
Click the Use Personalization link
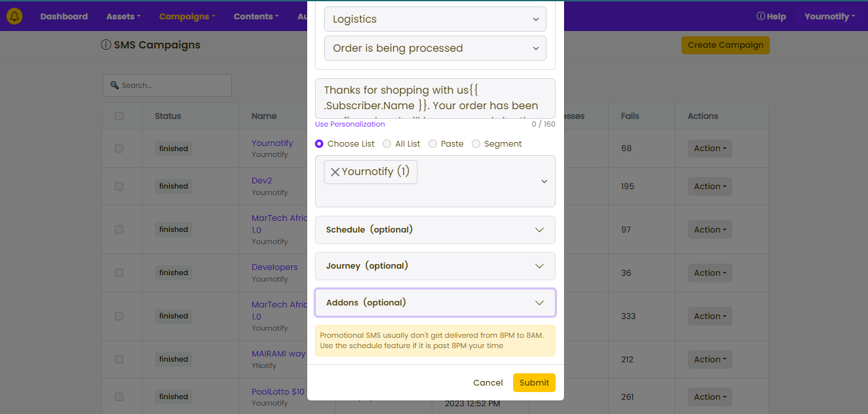pos(350,124)
